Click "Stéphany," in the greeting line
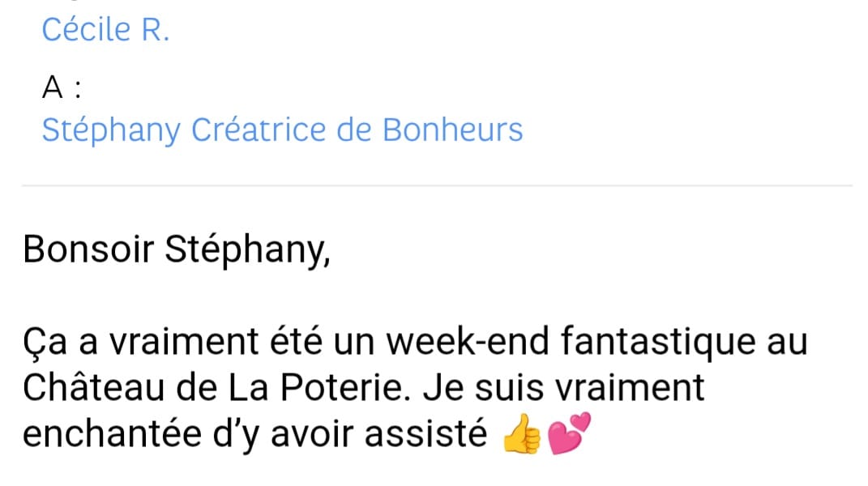 [247, 250]
